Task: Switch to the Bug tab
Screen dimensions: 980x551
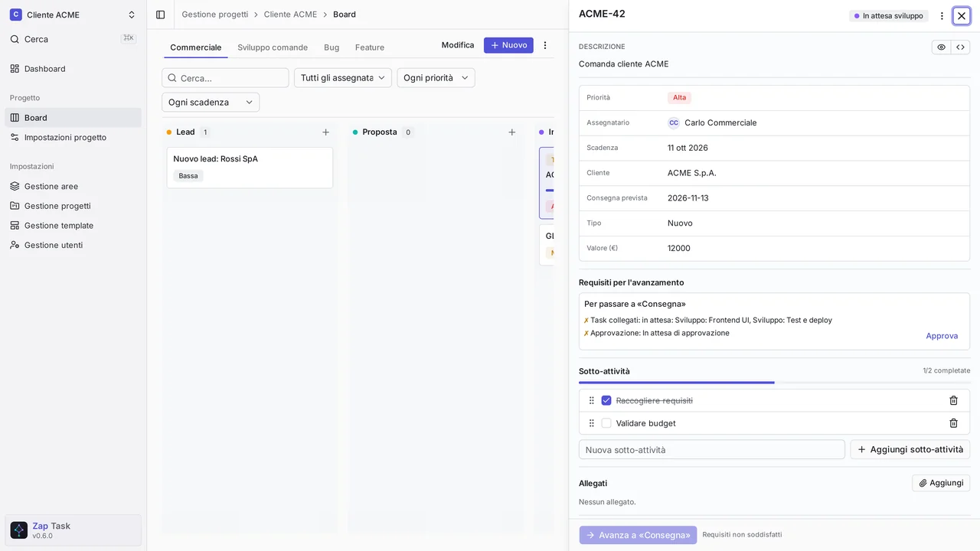Action: pyautogui.click(x=332, y=47)
